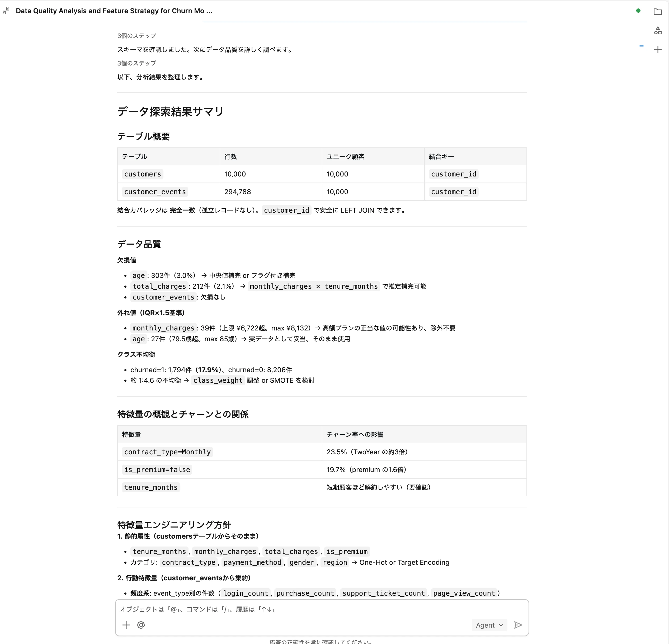Screen dimensions: 669x644
Task: Click the 'class_weight' code label
Action: (x=218, y=380)
